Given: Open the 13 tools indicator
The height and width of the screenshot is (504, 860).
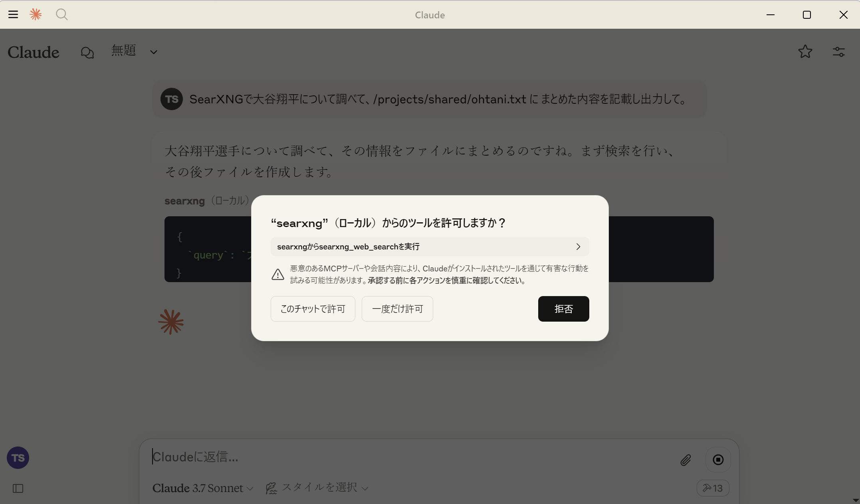Looking at the screenshot, I should coord(713,488).
